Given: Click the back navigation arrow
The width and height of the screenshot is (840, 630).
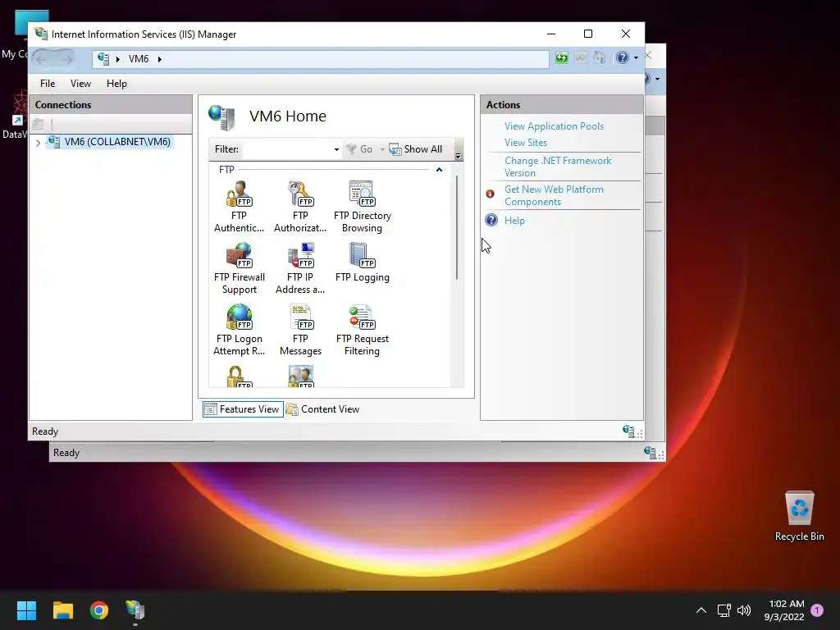Looking at the screenshot, I should tap(42, 59).
